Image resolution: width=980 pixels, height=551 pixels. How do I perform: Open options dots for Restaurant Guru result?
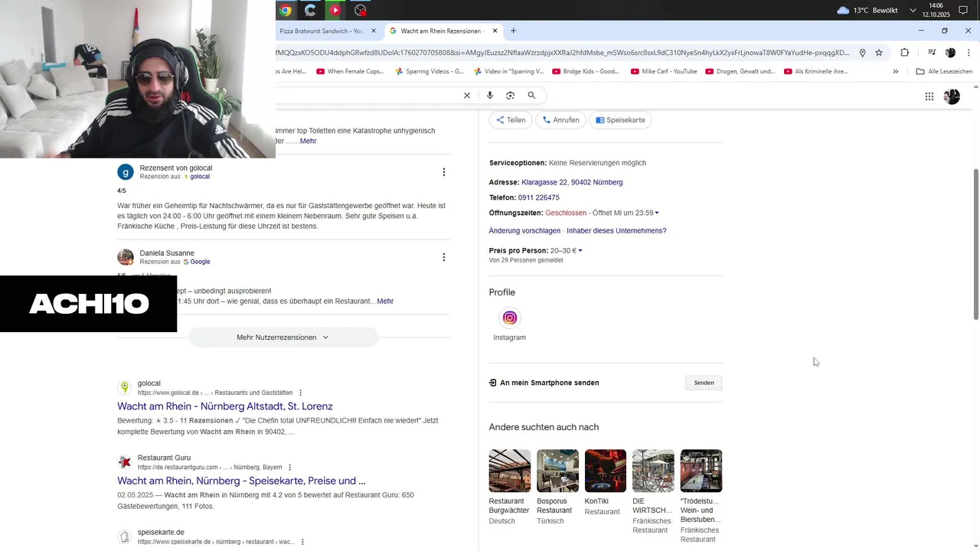289,468
